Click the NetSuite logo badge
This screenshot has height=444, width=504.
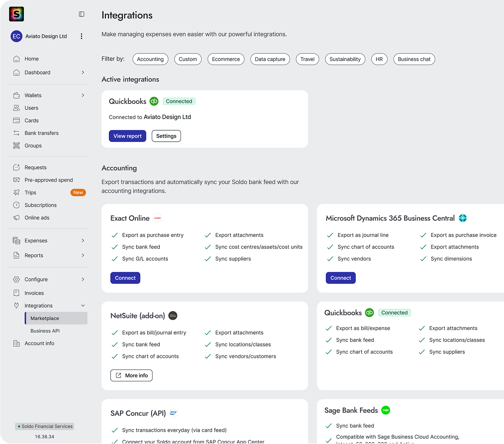point(172,315)
